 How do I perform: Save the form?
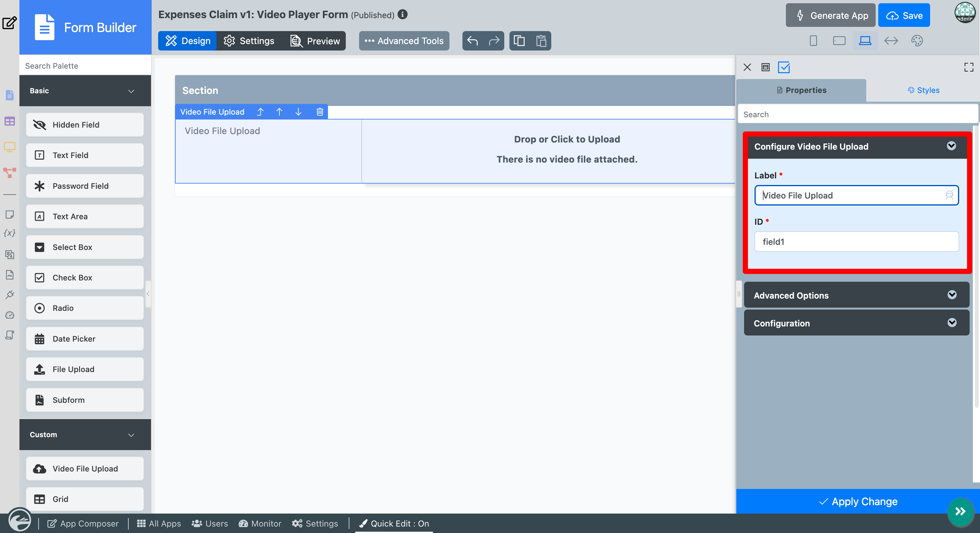(904, 15)
